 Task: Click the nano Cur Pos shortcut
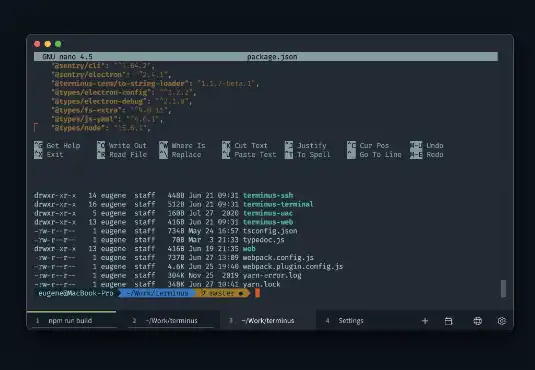click(x=368, y=145)
